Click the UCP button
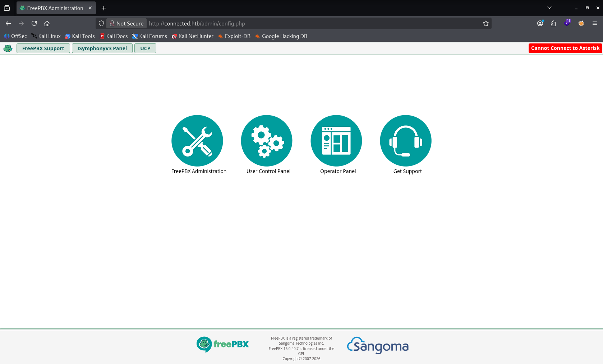This screenshot has width=603, height=364. (145, 48)
